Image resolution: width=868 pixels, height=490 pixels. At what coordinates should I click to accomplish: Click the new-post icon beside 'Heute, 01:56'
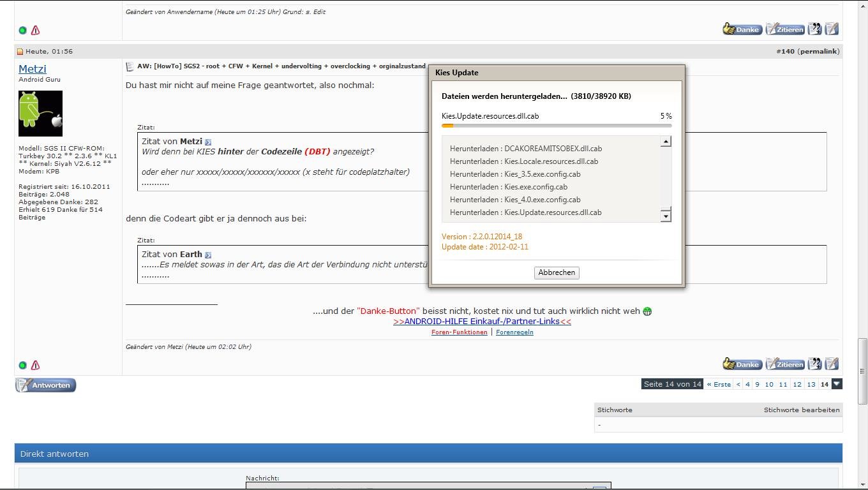click(x=20, y=52)
